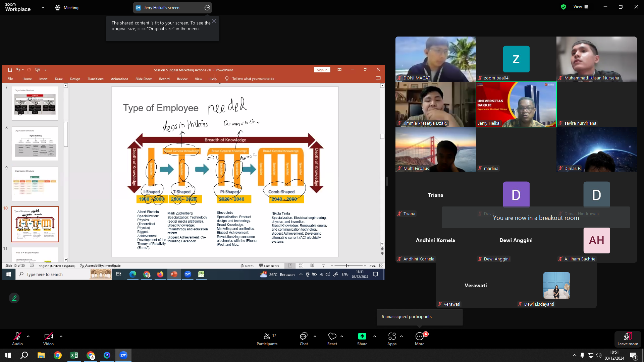This screenshot has width=644, height=362.
Task: Unmute microphone with Audio button
Action: coord(17,339)
